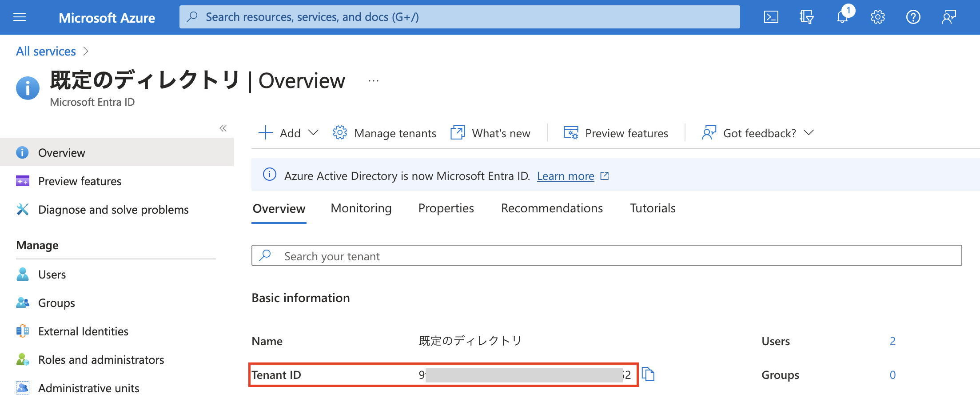Click the search magnifier in the top search bar
980x398 pixels.
(x=192, y=17)
